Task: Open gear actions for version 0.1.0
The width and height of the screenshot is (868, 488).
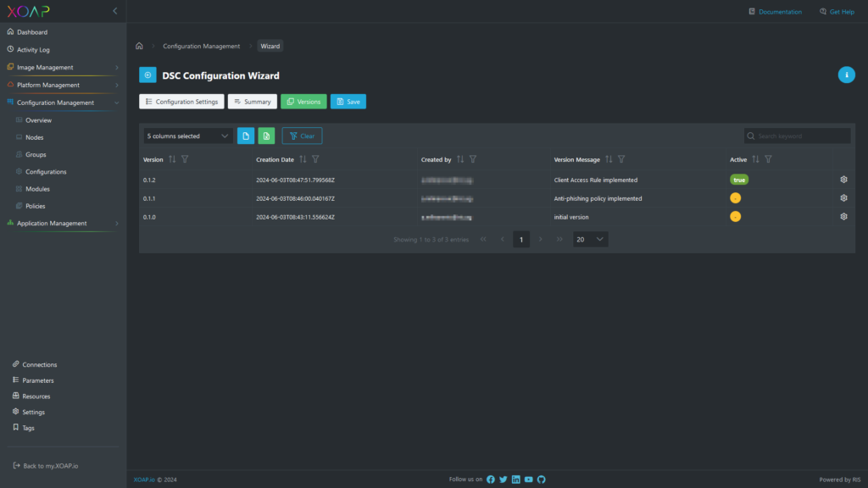Action: click(843, 216)
